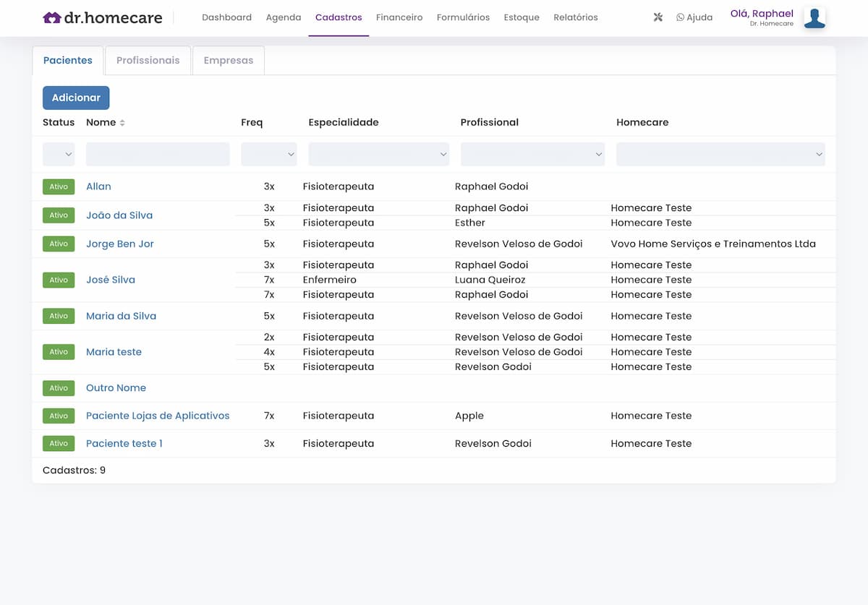868x605 pixels.
Task: Click the Nome search filter field
Action: [158, 154]
